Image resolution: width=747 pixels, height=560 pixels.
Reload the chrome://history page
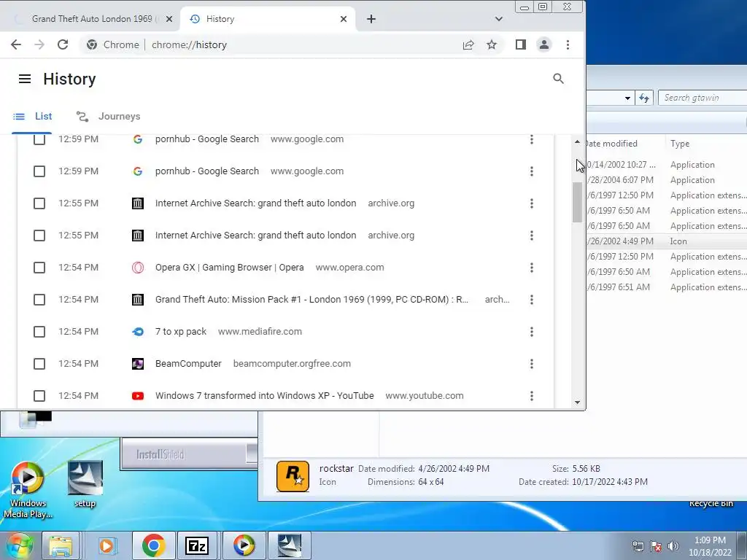63,44
